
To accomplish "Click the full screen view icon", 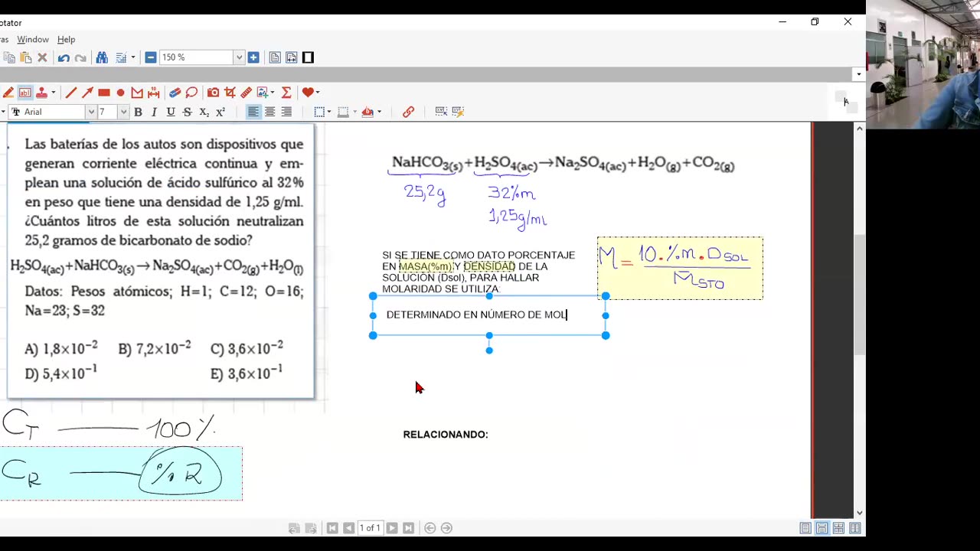I will tap(308, 57).
